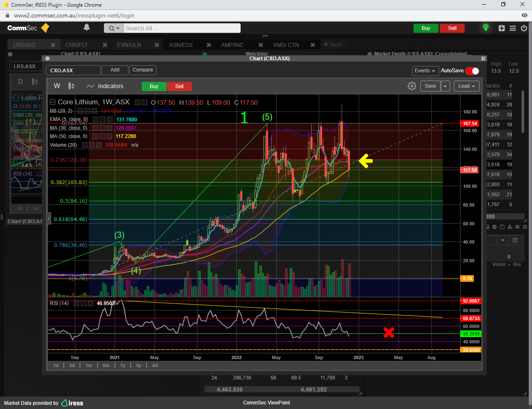The height and width of the screenshot is (409, 532).
Task: Expand the arrow next to Save
Action: pyautogui.click(x=445, y=86)
